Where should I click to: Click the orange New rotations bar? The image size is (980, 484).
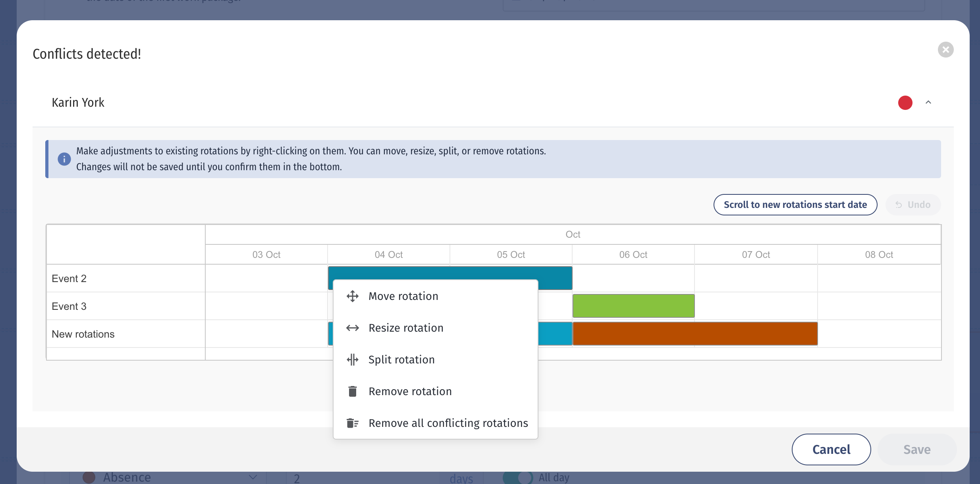(695, 334)
